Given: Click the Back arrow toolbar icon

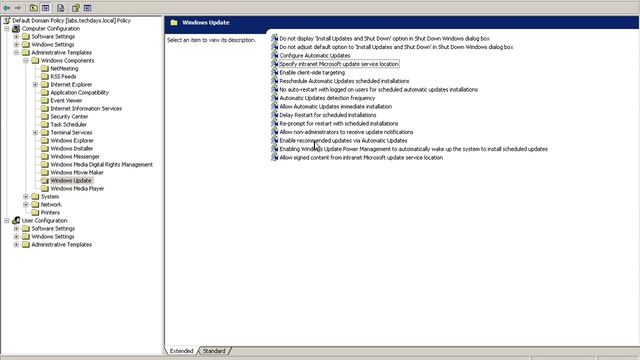Looking at the screenshot, I should pos(7,8).
